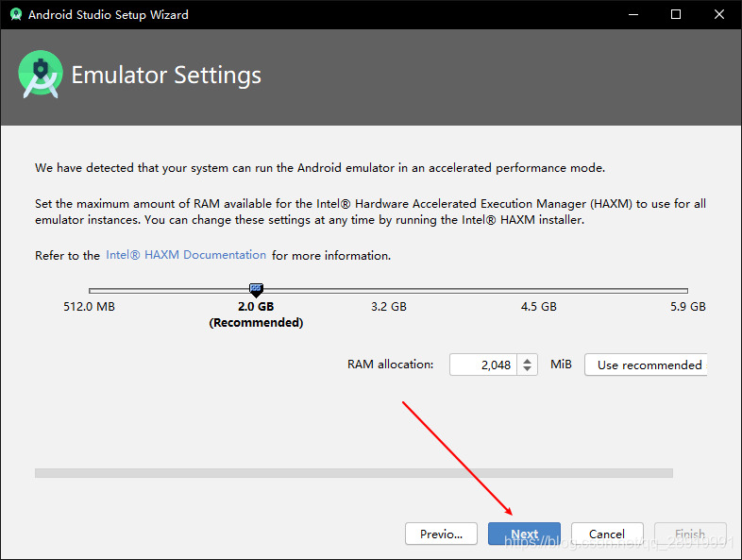The width and height of the screenshot is (742, 560).
Task: Click the 5.9 GB slider label
Action: [687, 307]
